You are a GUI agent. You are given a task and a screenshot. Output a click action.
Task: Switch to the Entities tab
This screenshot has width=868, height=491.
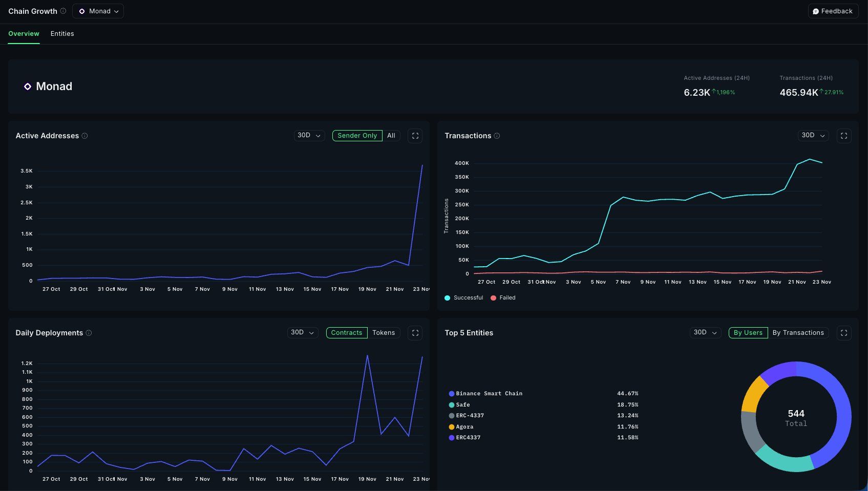62,34
